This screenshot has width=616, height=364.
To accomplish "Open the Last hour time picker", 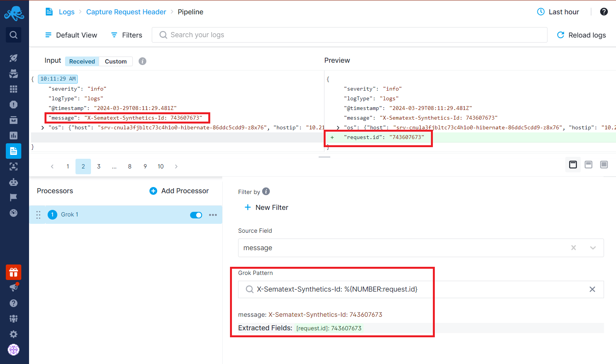I will (558, 12).
